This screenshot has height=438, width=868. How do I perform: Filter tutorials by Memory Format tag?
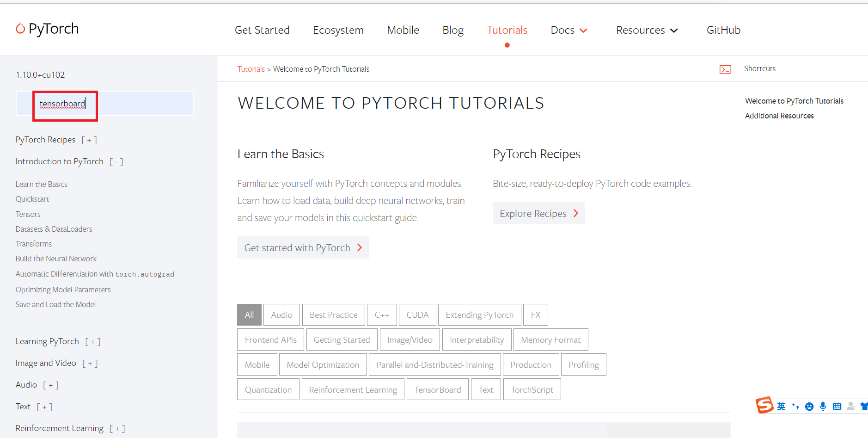[x=551, y=339]
